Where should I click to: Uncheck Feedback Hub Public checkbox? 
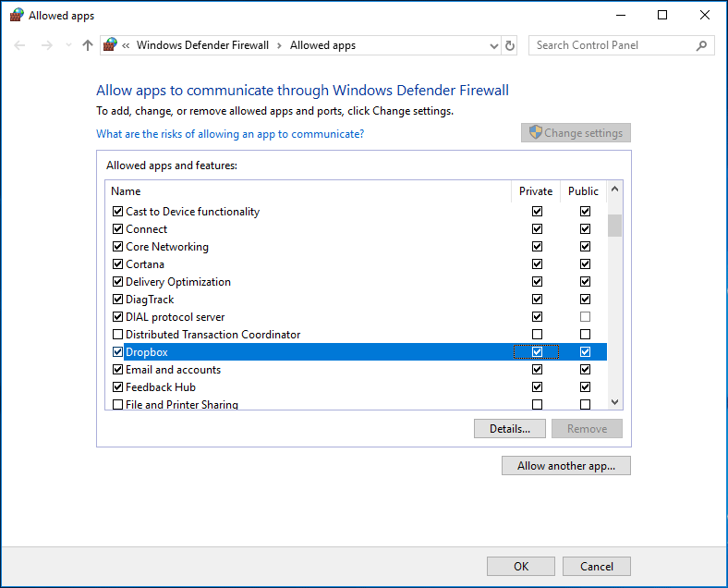pos(585,386)
